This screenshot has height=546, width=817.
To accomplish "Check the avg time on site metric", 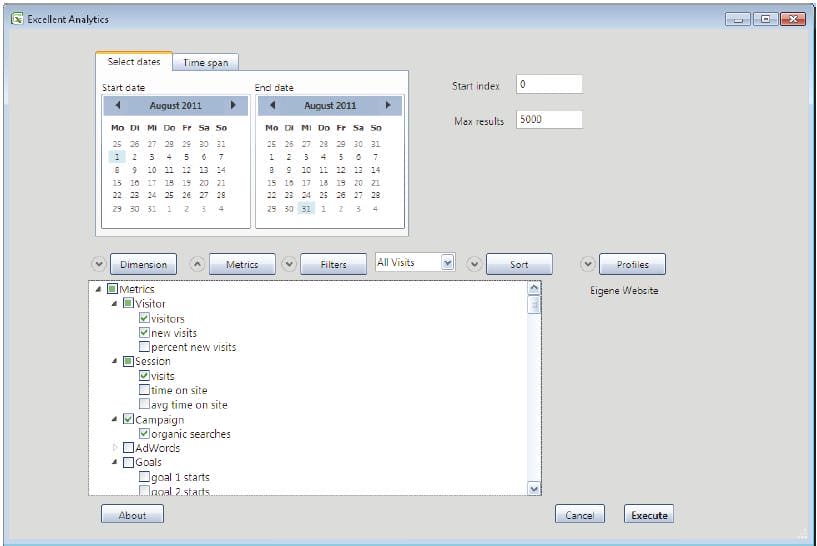I will 144,404.
